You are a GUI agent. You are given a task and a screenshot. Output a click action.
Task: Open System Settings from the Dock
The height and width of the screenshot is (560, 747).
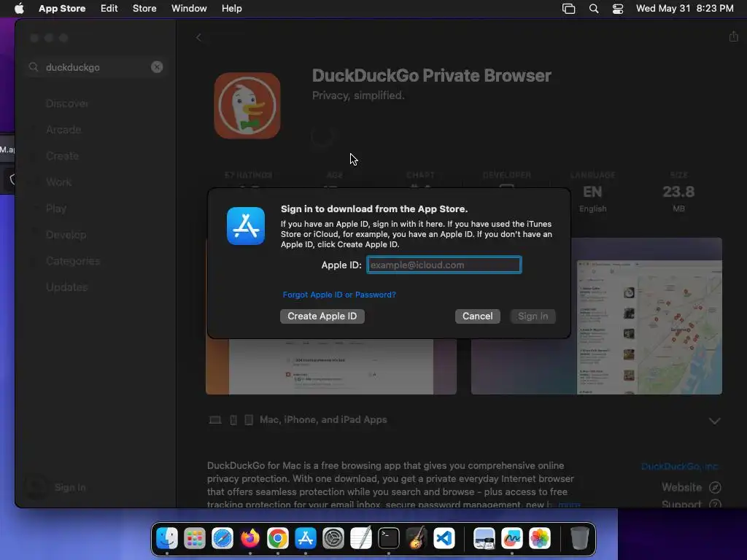click(333, 539)
